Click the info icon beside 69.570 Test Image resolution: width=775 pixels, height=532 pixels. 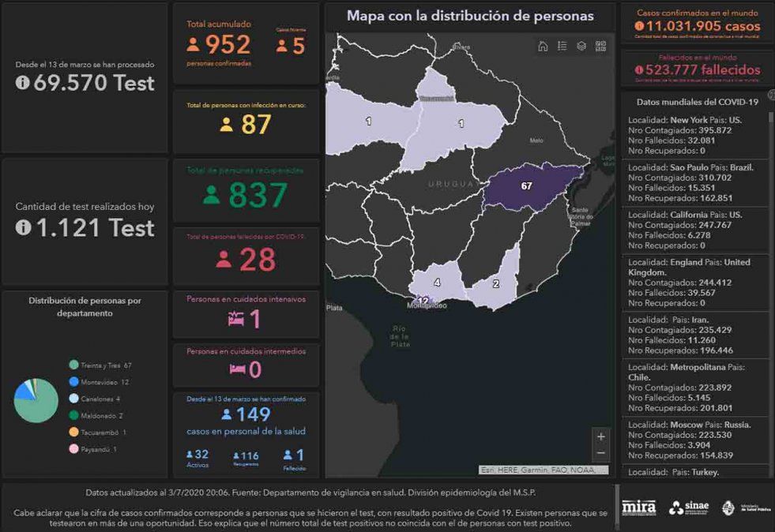(x=23, y=83)
